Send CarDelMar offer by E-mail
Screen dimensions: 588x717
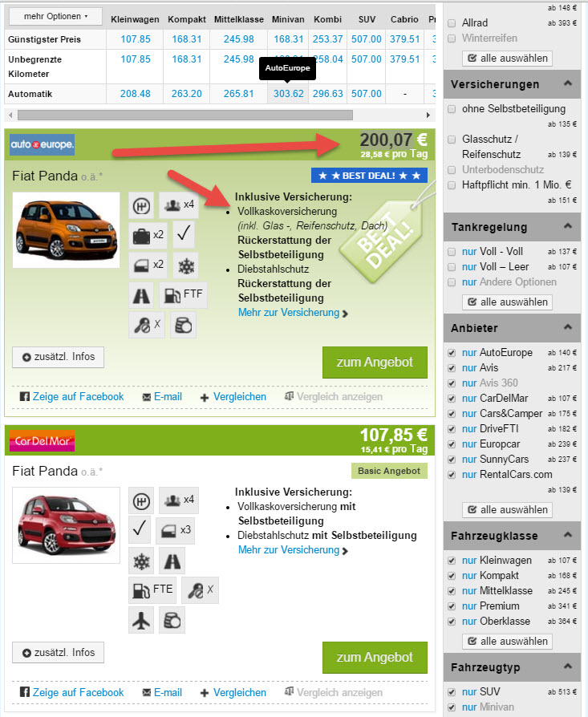[162, 693]
